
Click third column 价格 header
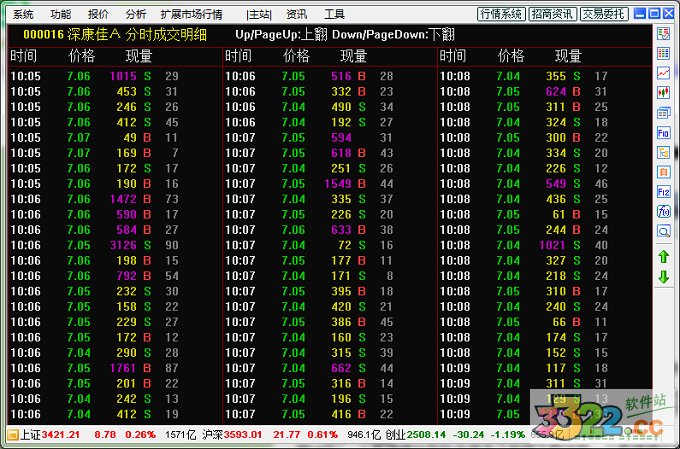511,56
